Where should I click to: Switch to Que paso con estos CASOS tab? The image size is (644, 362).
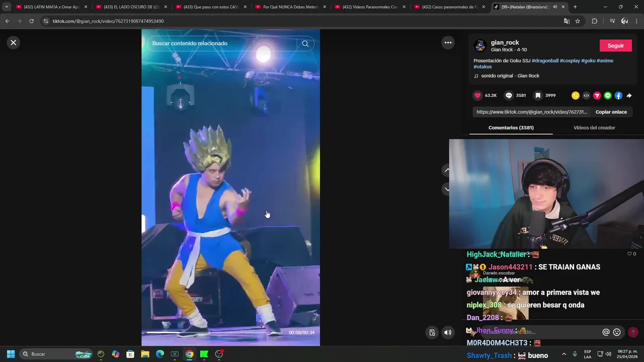[211, 7]
